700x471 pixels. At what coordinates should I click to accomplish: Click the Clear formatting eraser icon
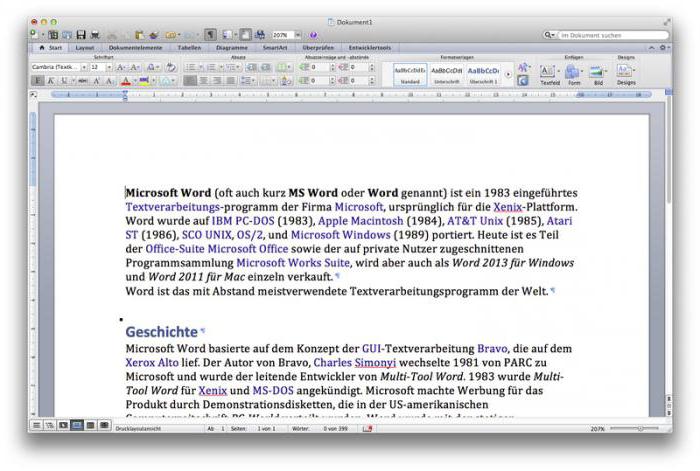pyautogui.click(x=171, y=67)
